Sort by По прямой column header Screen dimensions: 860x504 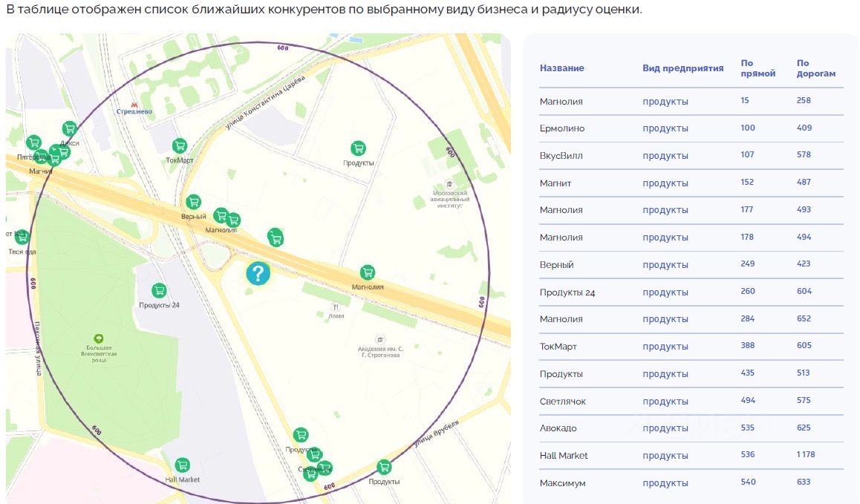coord(758,68)
